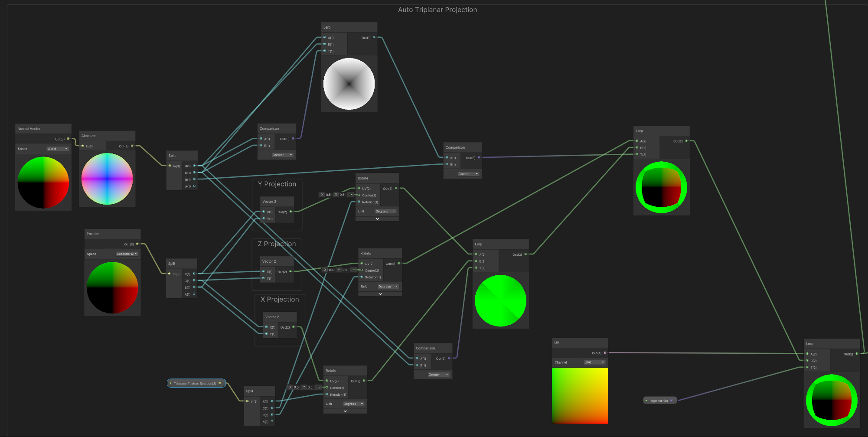
Task: Click Out(3) port of Position node
Action: [x=137, y=244]
